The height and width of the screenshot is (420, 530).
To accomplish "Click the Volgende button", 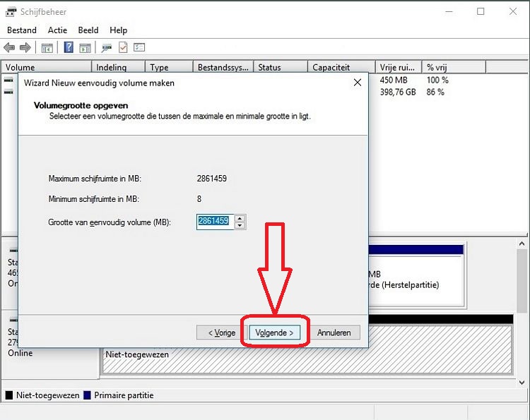I will [274, 332].
